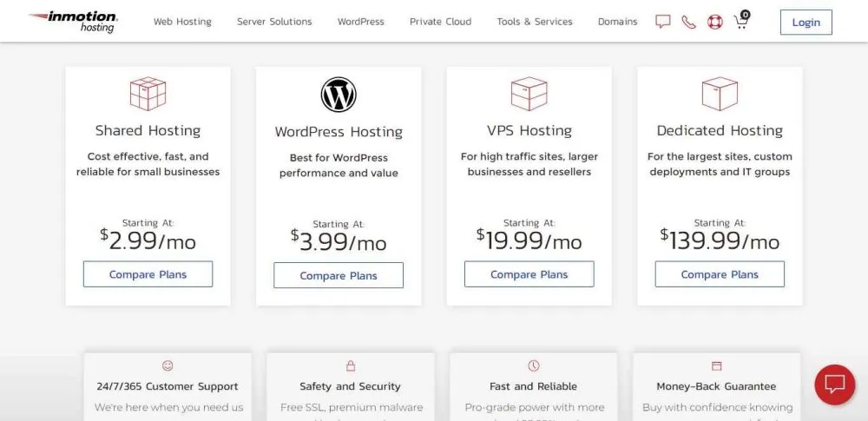
Task: Compare Plans for VPS Hosting
Action: pyautogui.click(x=529, y=274)
